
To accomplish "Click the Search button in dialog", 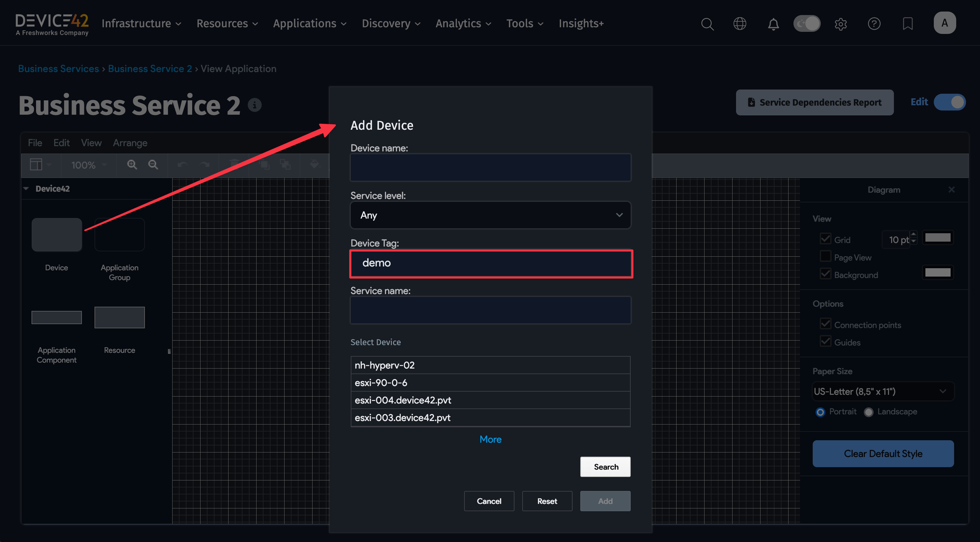I will coord(605,467).
